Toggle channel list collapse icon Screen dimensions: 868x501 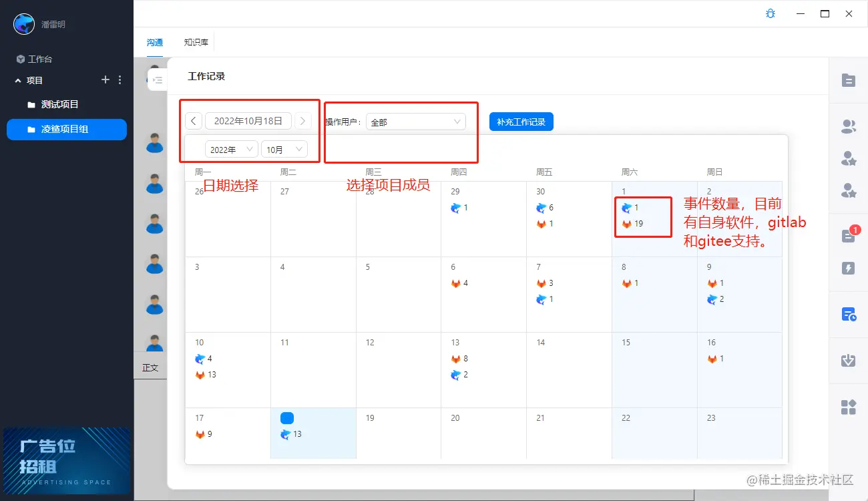157,80
